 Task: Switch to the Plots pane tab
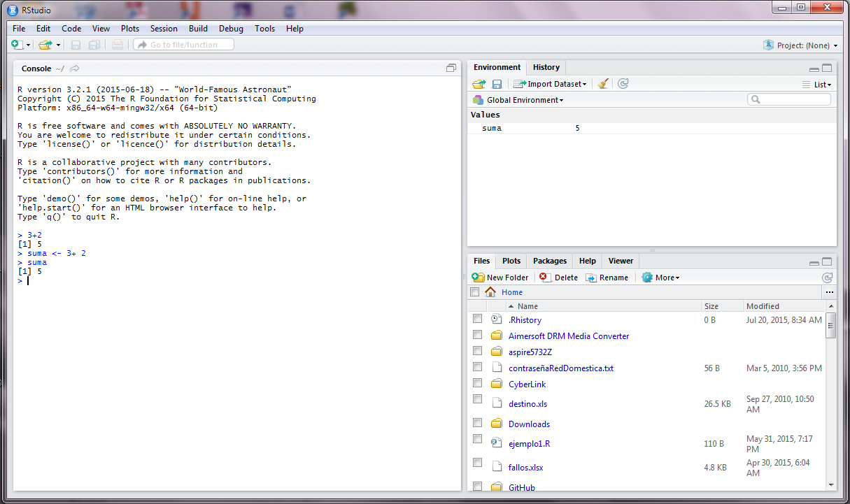click(x=511, y=261)
